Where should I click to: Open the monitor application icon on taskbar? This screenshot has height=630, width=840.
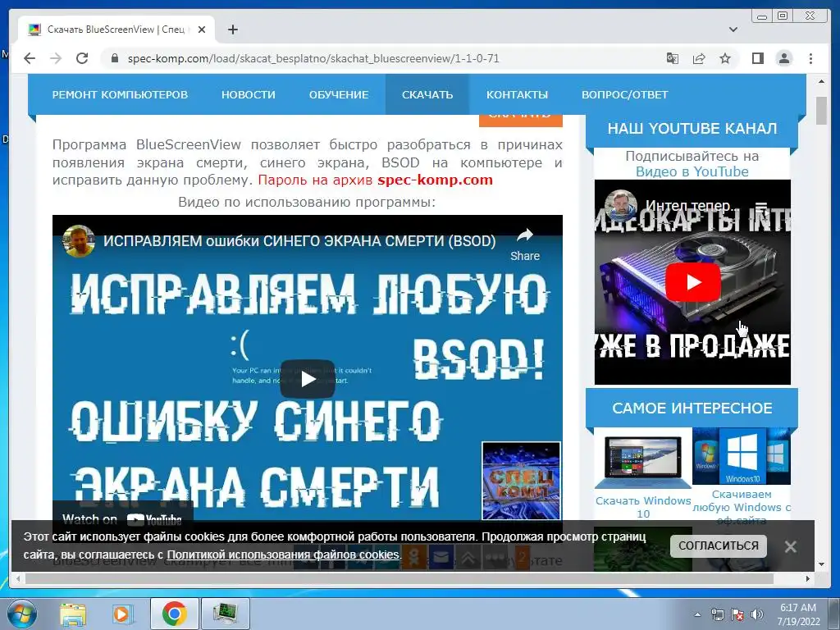pyautogui.click(x=225, y=614)
